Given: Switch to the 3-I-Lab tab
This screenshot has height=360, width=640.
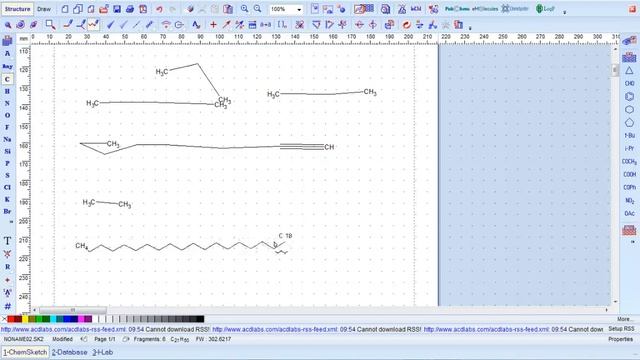Looking at the screenshot, I should 102,352.
